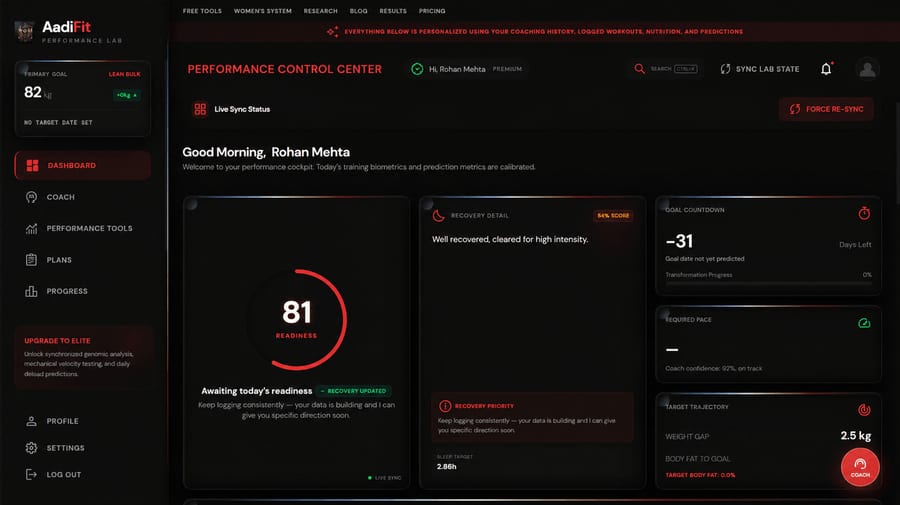Viewport: 900px width, 505px height.
Task: Click the Plans clipboard icon
Action: tap(32, 260)
